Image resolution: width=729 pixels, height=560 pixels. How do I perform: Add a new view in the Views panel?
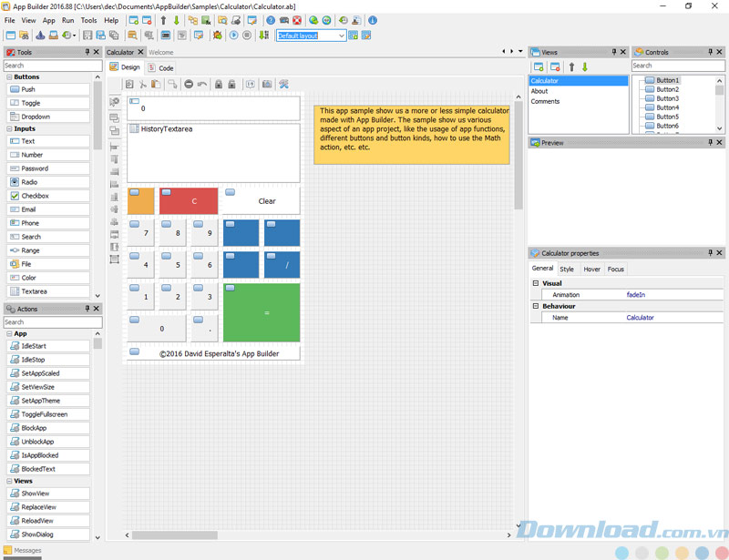click(x=539, y=66)
